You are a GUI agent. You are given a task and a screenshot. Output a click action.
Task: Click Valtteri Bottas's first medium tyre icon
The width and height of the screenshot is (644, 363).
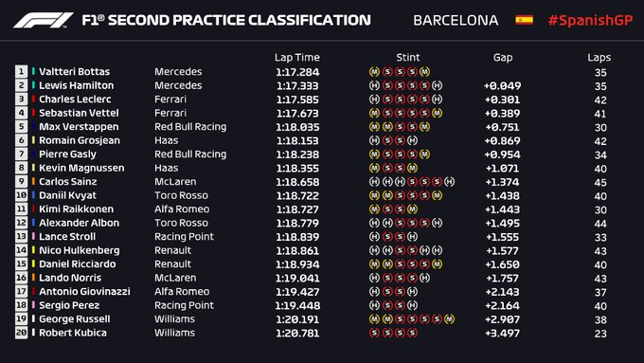click(x=374, y=71)
